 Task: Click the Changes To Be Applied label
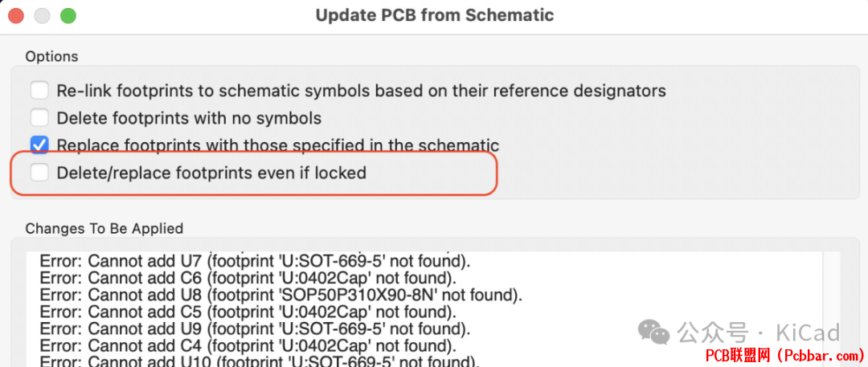coord(104,228)
